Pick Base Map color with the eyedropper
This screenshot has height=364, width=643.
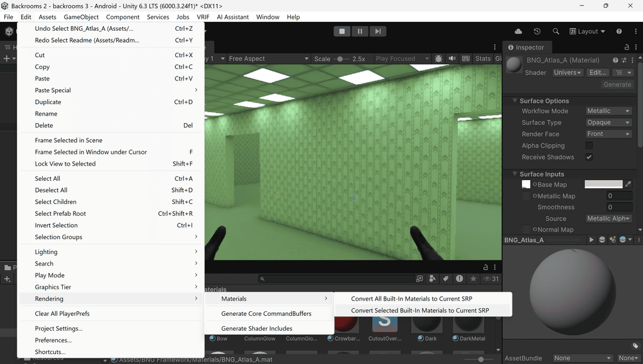click(x=628, y=185)
